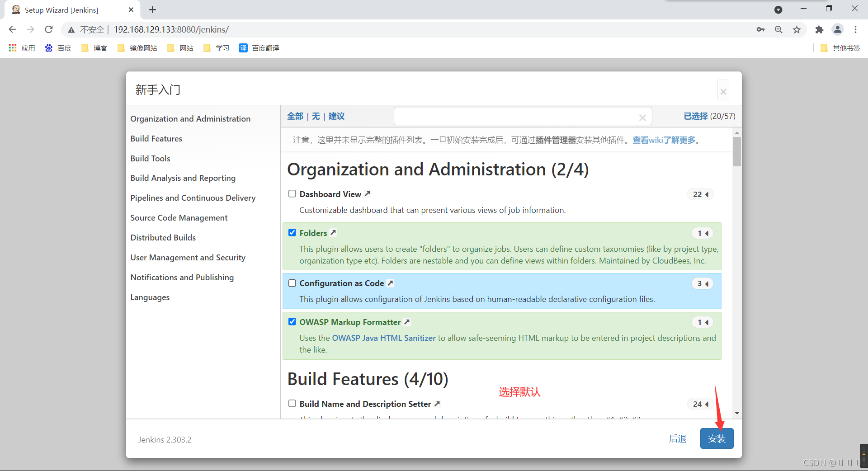Click the zoom magnifier icon in address bar
This screenshot has height=471, width=868.
[778, 29]
